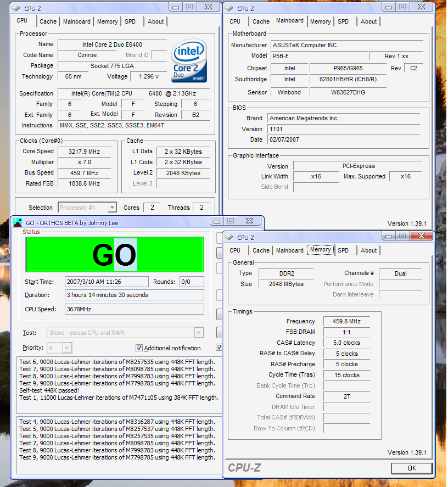This screenshot has height=487, width=448.
Task: Click the green GO status banner
Action: 114,254
